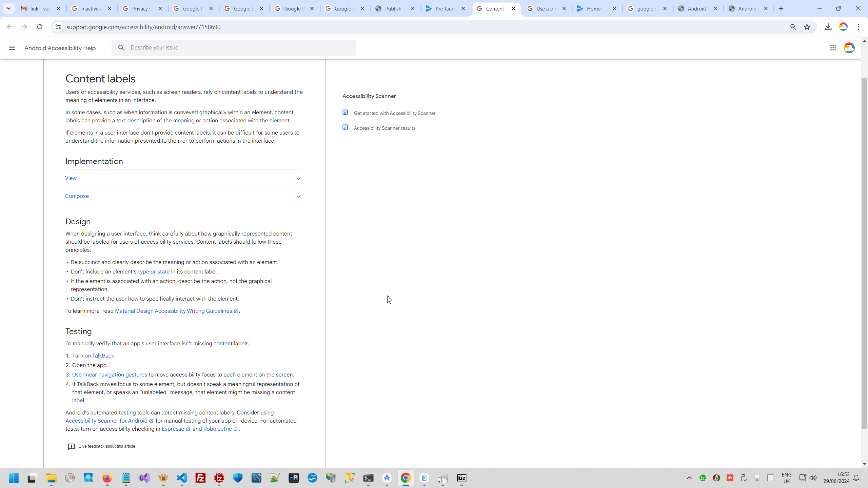The image size is (868, 488).
Task: Open the tab search dropdown arrow
Action: pyautogui.click(x=8, y=8)
